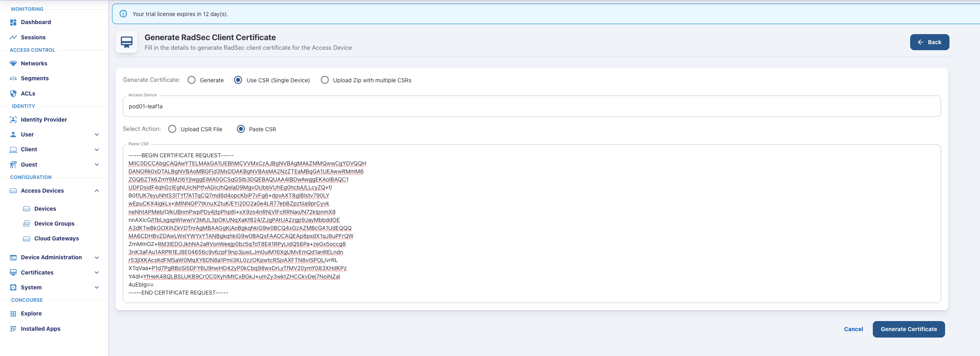Select the Generate radio option
This screenshot has height=356, width=980.
click(x=192, y=80)
